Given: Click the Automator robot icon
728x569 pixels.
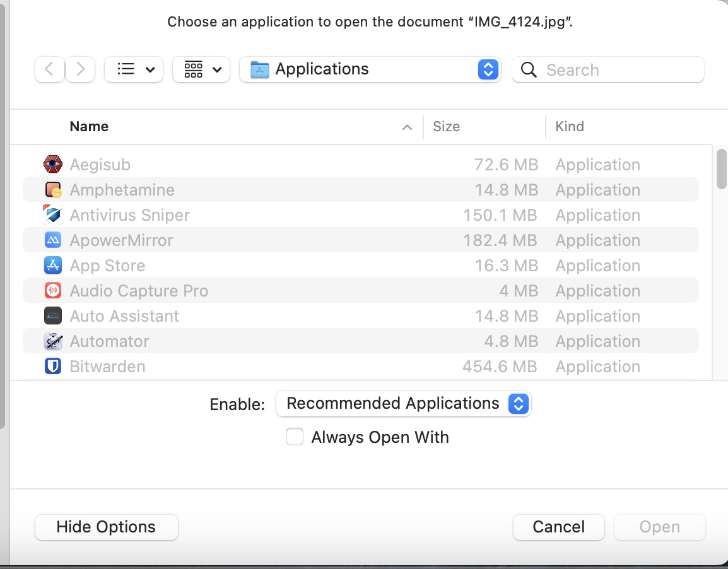Looking at the screenshot, I should (53, 341).
